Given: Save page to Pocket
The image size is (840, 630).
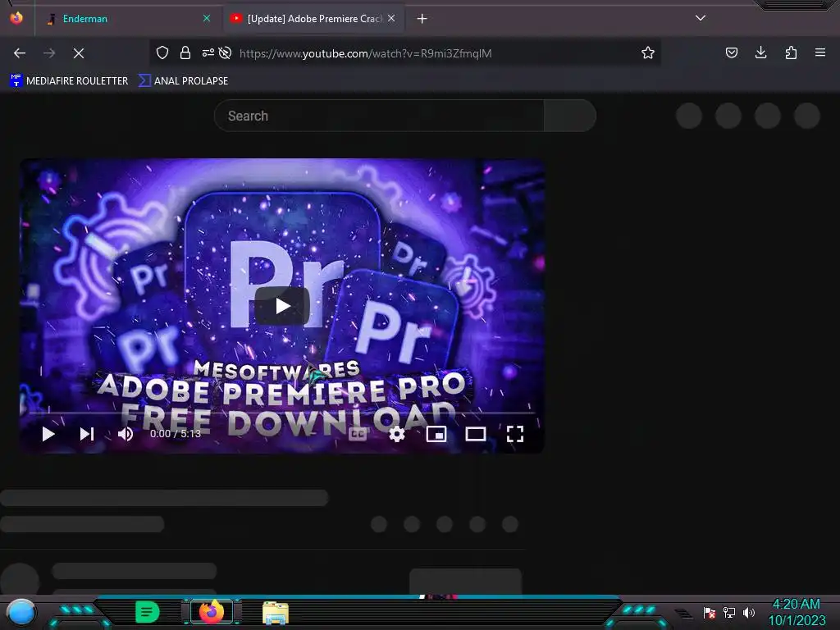Looking at the screenshot, I should 731,52.
